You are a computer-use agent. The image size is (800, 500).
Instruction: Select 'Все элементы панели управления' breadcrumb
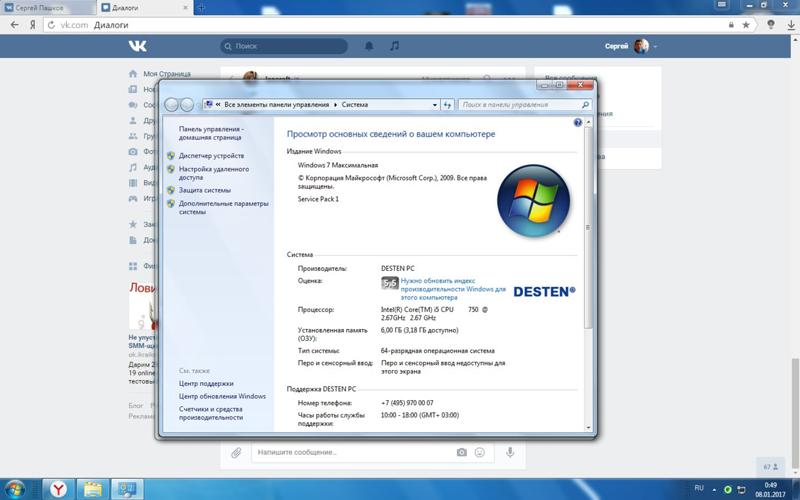tap(277, 105)
